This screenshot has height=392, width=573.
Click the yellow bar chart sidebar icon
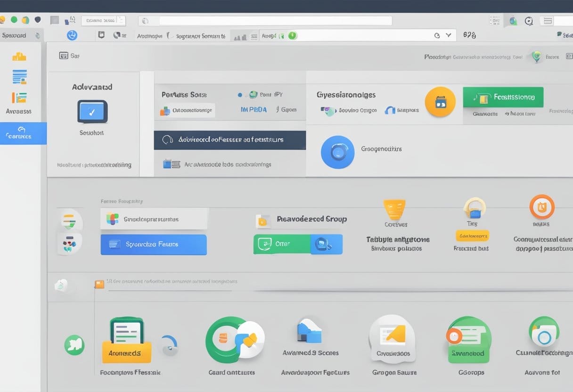19,57
